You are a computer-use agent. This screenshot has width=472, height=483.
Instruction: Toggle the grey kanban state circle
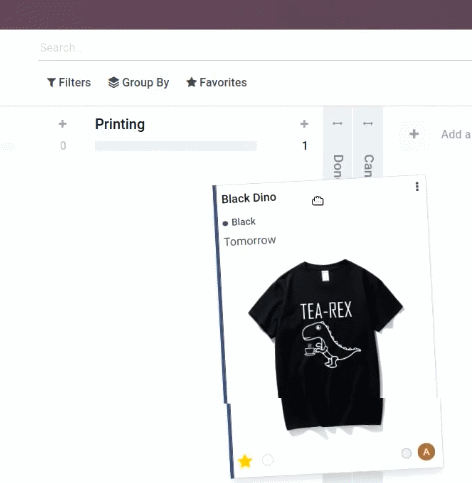tap(406, 453)
